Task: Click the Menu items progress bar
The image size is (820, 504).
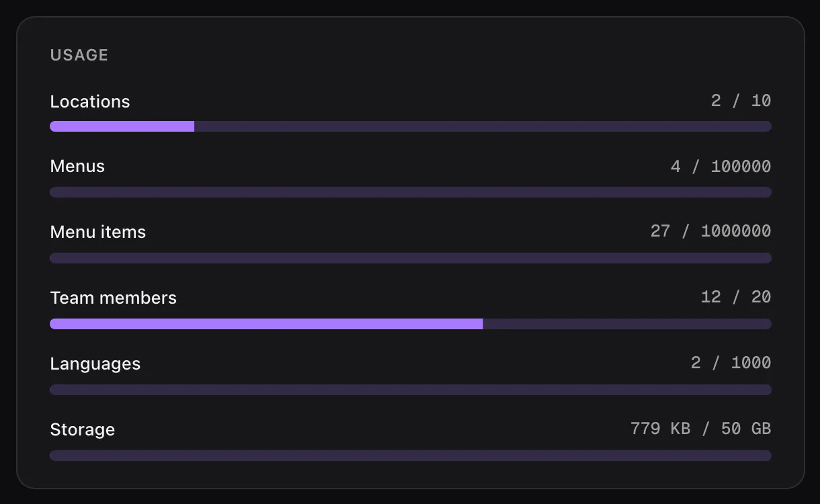Action: pyautogui.click(x=411, y=258)
